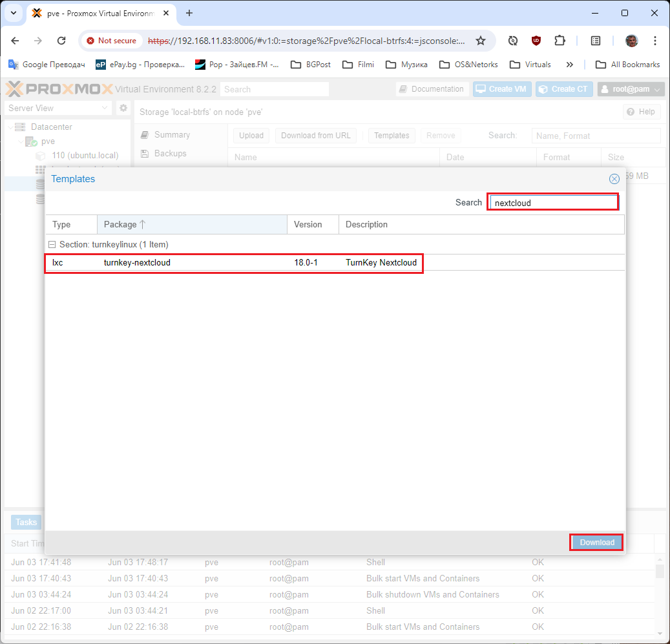
Task: Open the Summary tab
Action: tap(172, 134)
